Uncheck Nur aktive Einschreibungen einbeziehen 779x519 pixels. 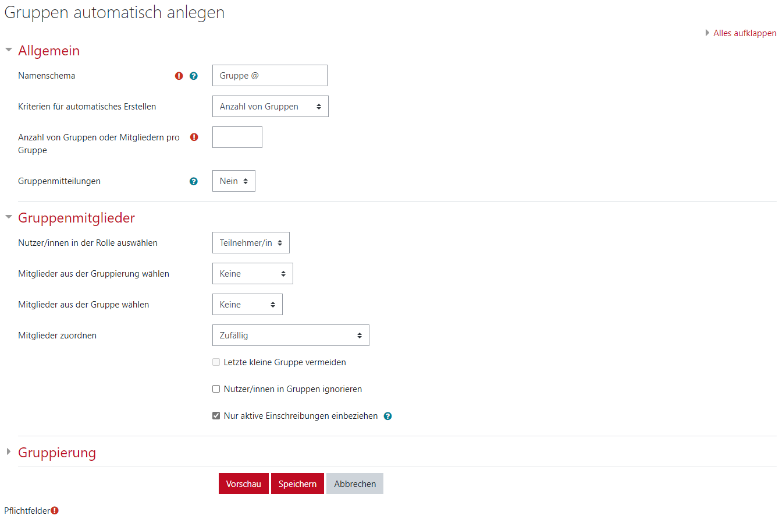(216, 416)
